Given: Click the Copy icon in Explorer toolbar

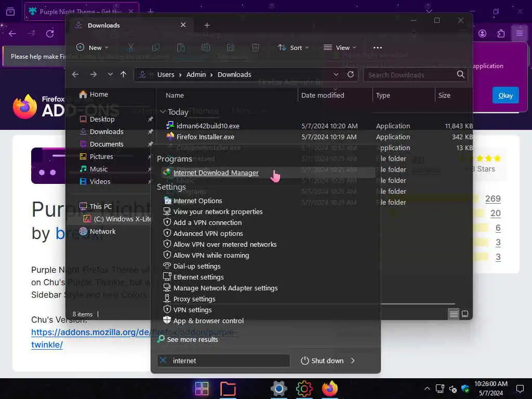Looking at the screenshot, I should point(156,47).
